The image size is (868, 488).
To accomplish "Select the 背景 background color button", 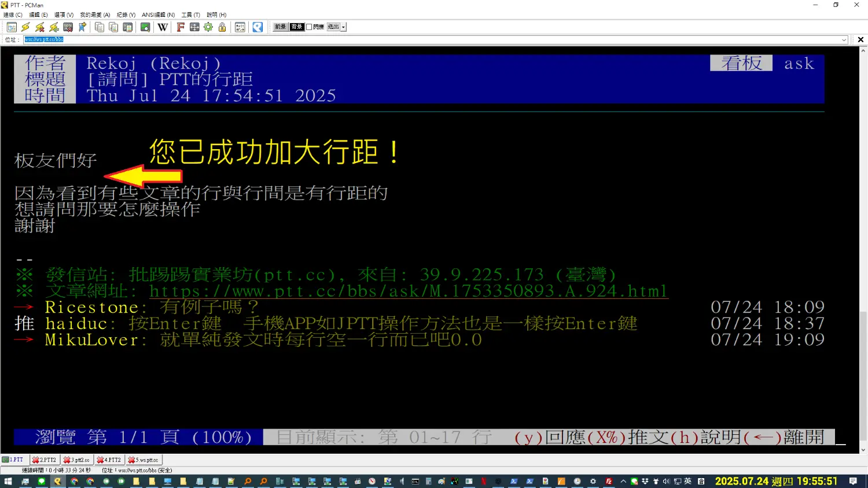I will click(x=297, y=27).
